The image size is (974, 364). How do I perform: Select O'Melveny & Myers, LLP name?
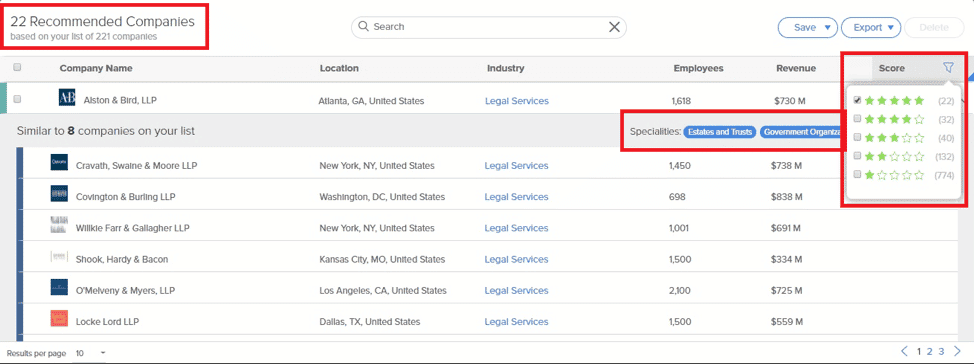pyautogui.click(x=125, y=290)
